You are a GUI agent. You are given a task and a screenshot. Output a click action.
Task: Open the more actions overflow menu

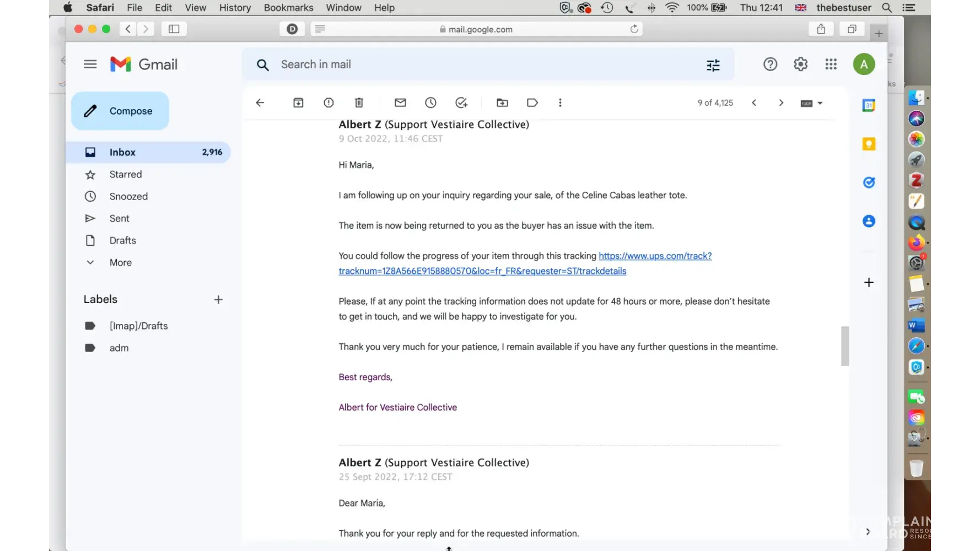tap(560, 102)
